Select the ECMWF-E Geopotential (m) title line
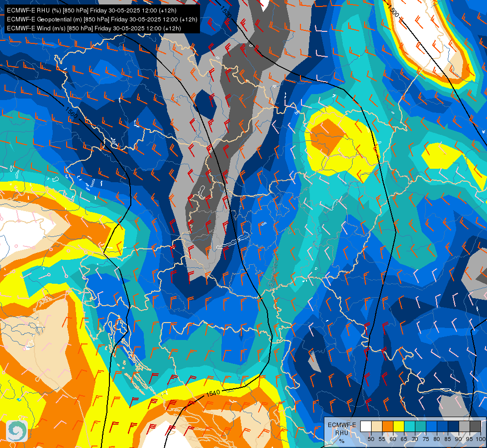The width and height of the screenshot is (487, 448). click(x=102, y=19)
